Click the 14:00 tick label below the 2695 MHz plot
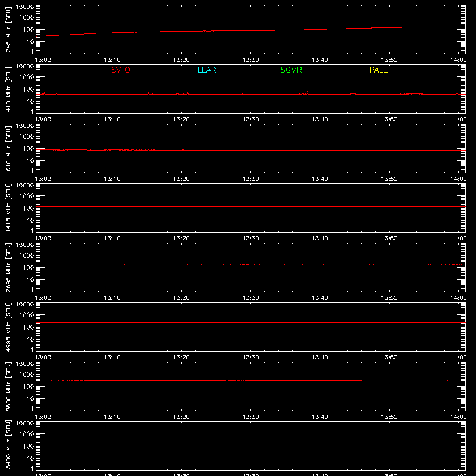476x476 pixels. pos(458,298)
